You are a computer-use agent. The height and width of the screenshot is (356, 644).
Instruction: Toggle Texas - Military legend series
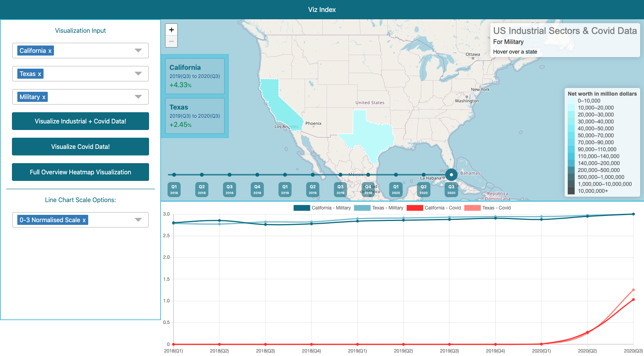379,208
